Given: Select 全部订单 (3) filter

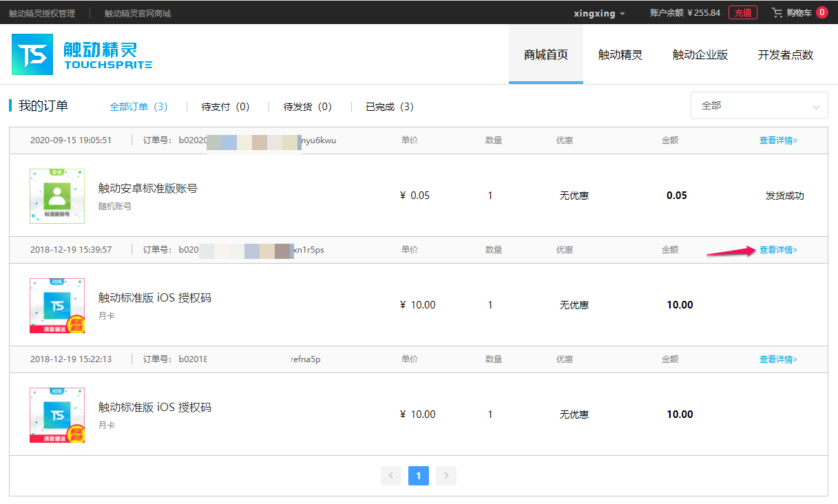Looking at the screenshot, I should click(x=138, y=107).
